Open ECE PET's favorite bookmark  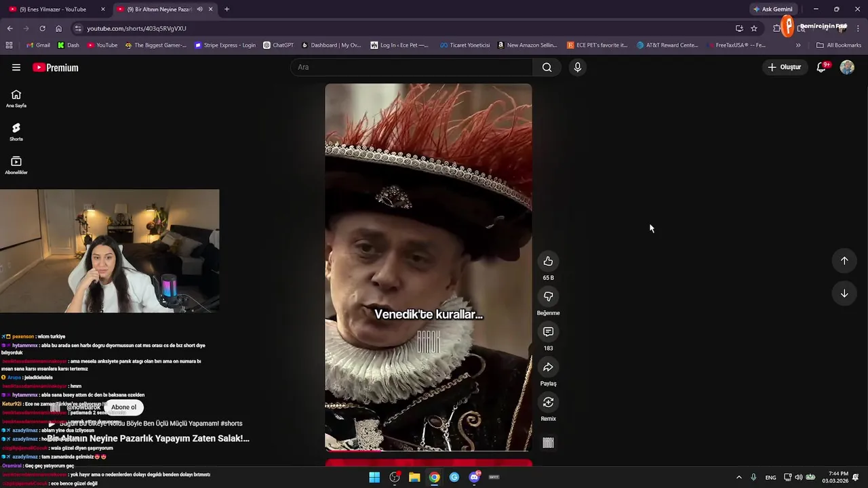click(x=597, y=45)
